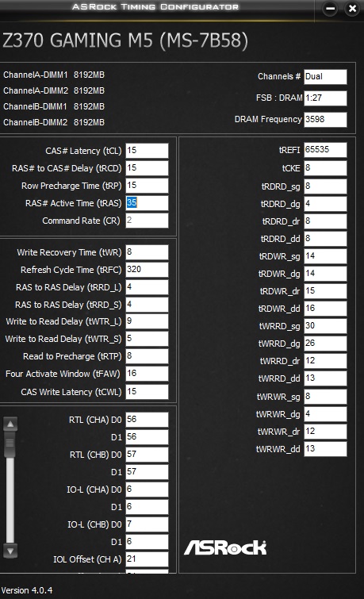This screenshot has width=364, height=599.
Task: Click the ChannelB-DIMM1 8192MB entry
Action: [x=54, y=106]
